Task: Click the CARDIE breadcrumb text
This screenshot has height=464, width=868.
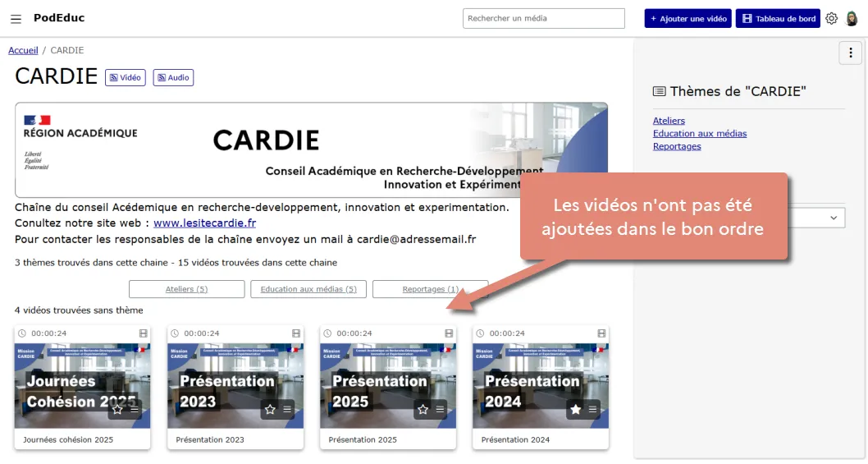Action: tap(67, 50)
